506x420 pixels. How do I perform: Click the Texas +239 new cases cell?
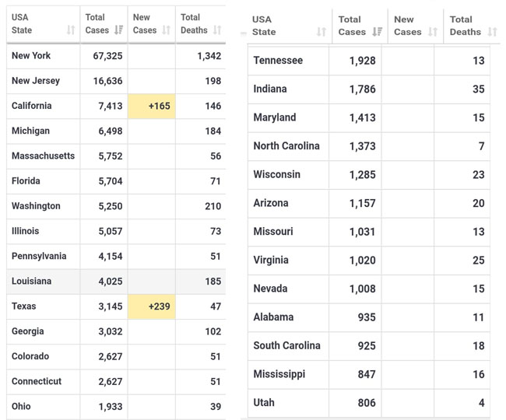[152, 306]
